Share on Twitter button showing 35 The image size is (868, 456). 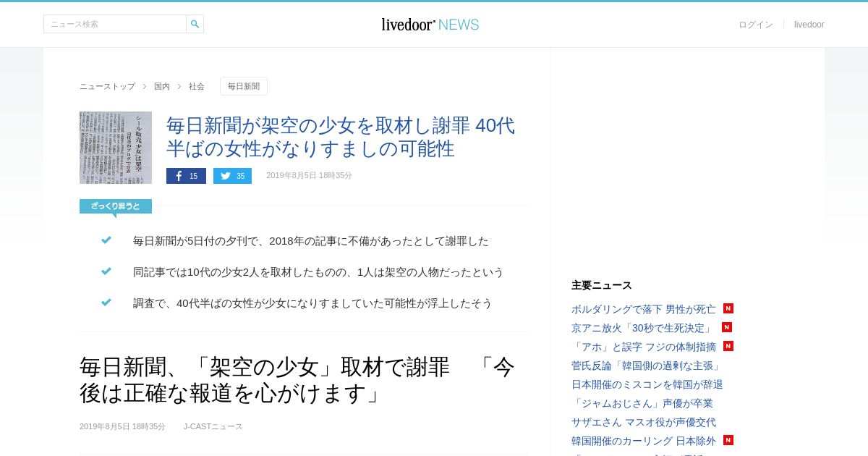pos(232,176)
